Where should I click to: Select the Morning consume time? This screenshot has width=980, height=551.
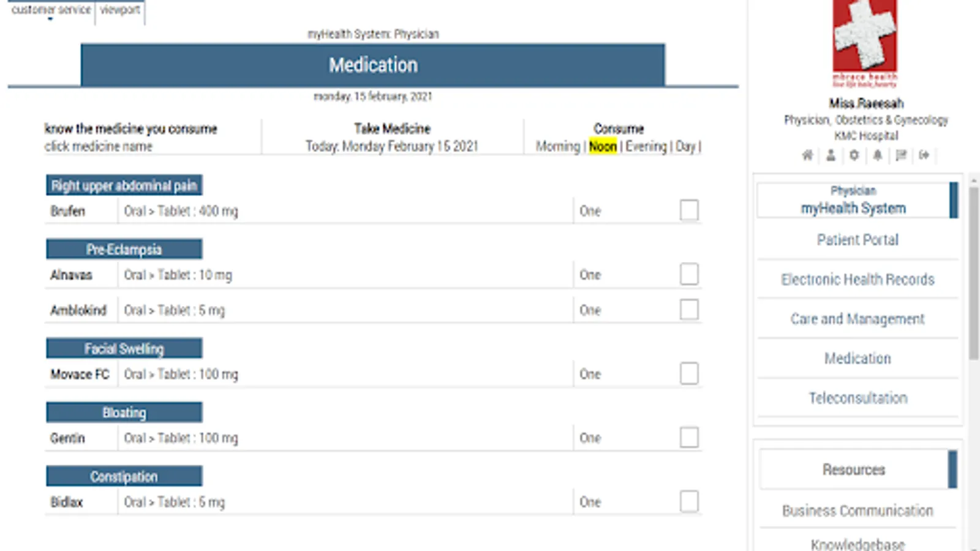click(557, 146)
